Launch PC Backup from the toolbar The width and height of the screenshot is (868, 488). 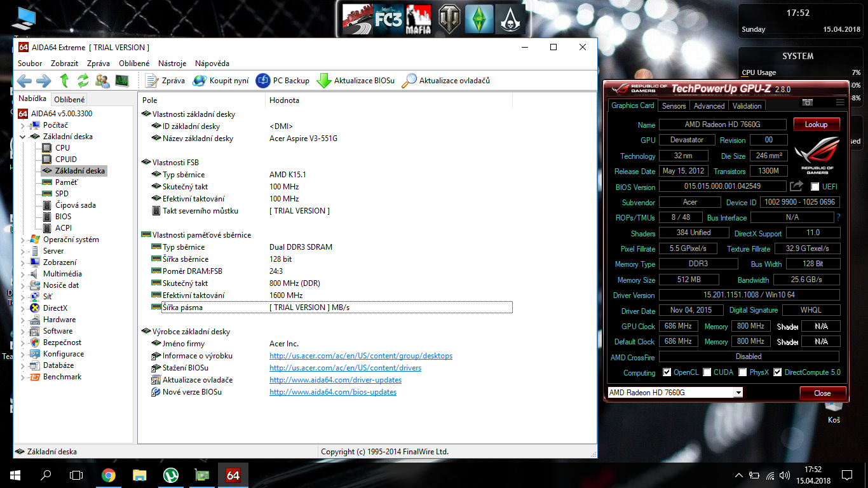[283, 81]
